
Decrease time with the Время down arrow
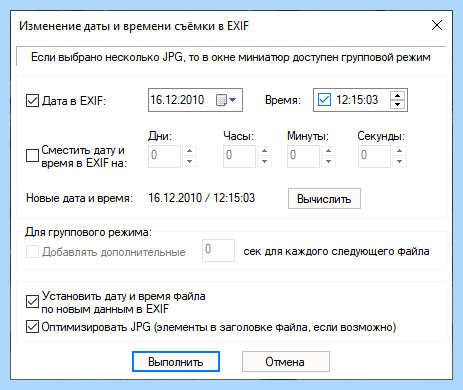(397, 104)
